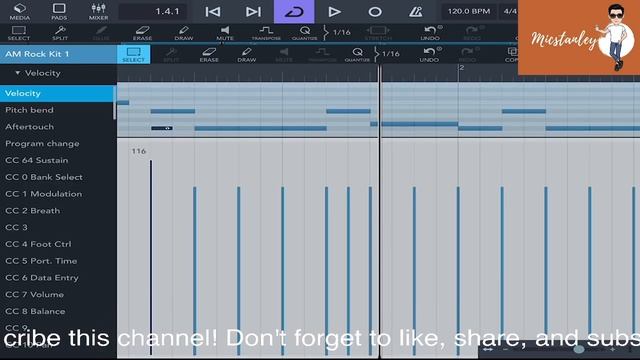Jump to previous marker button
640x360 pixels.
pos(213,11)
